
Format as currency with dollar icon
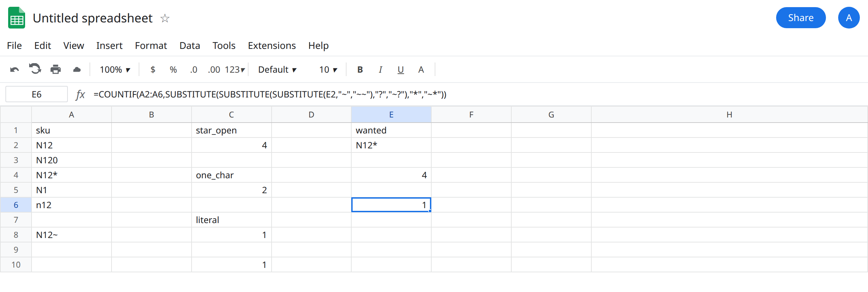coord(153,70)
